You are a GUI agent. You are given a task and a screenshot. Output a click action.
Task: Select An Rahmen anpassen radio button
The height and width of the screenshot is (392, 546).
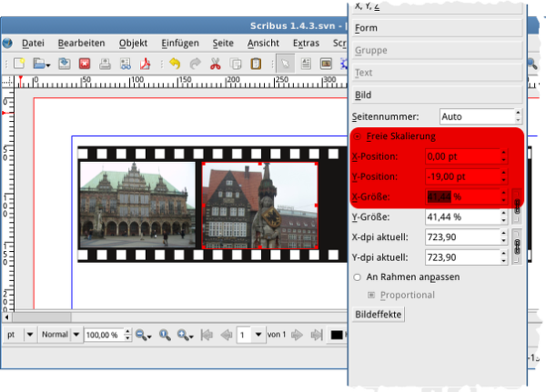[358, 276]
